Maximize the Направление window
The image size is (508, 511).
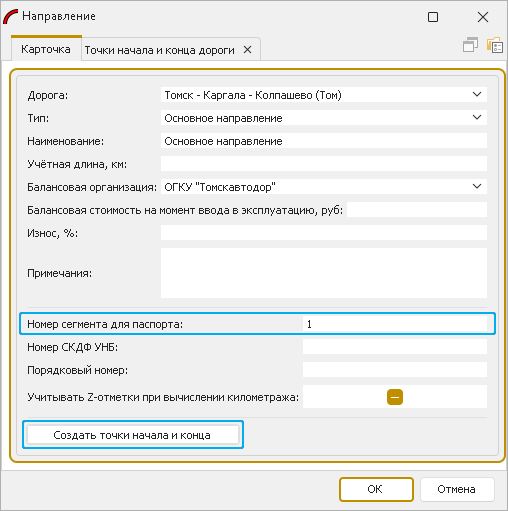[433, 17]
